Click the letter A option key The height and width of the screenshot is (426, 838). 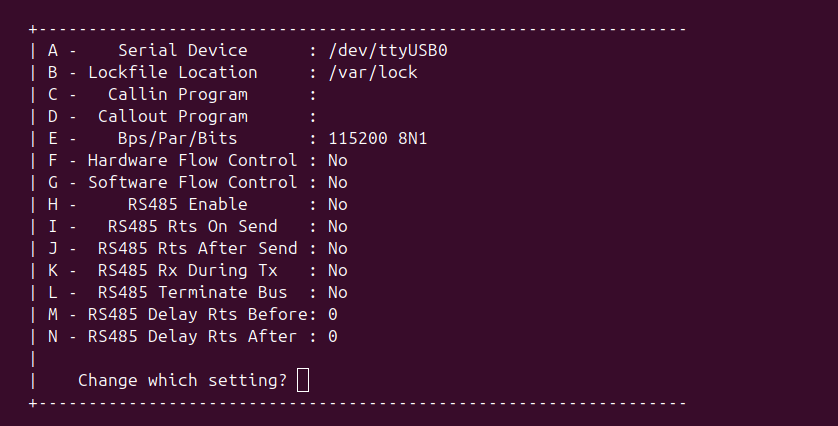pyautogui.click(x=52, y=50)
